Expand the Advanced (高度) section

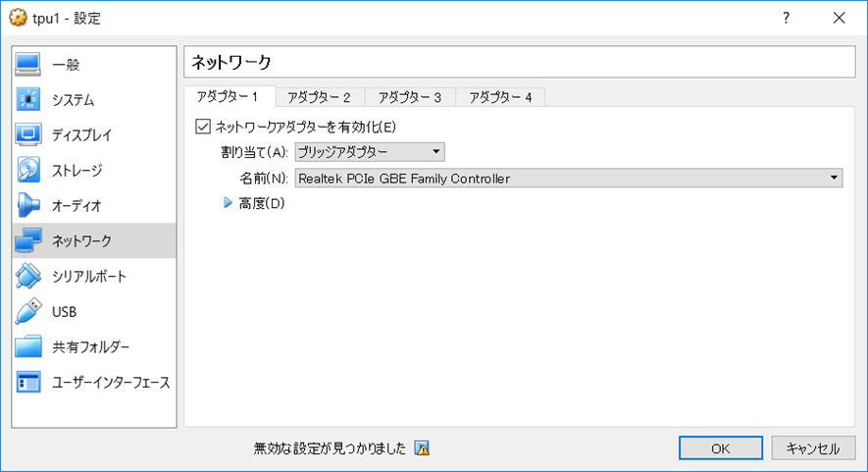tap(230, 204)
